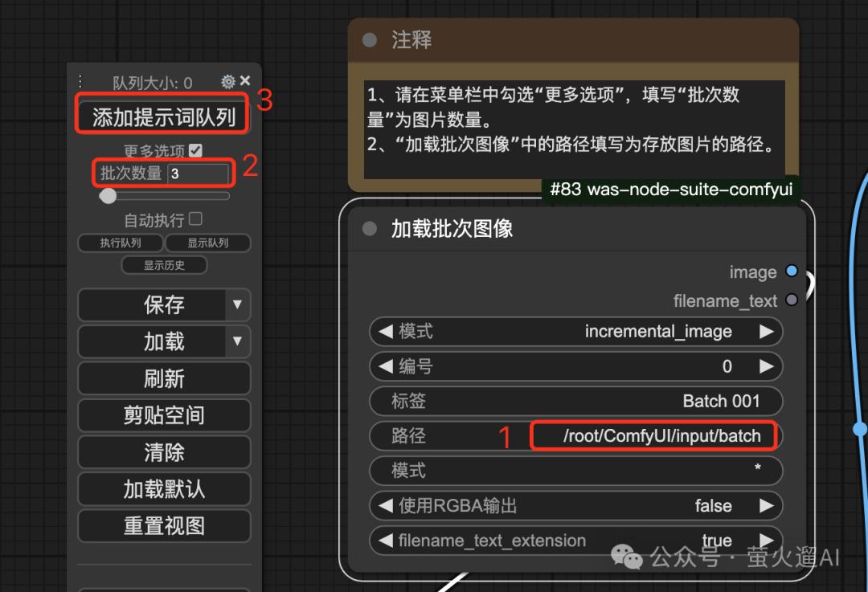The height and width of the screenshot is (592, 868).
Task: Switch incremental_image mode with right arrow
Action: tap(766, 332)
